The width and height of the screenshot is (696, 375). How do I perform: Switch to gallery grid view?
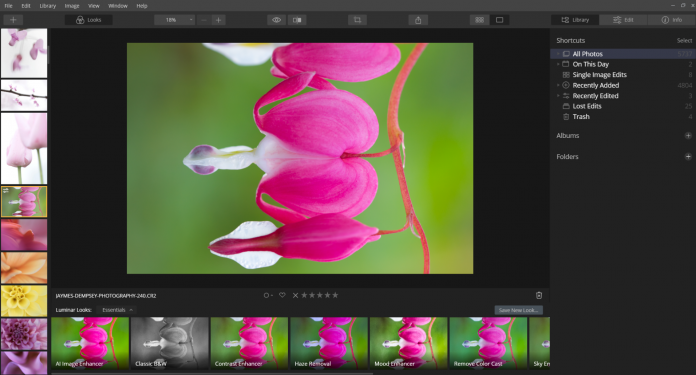point(479,20)
